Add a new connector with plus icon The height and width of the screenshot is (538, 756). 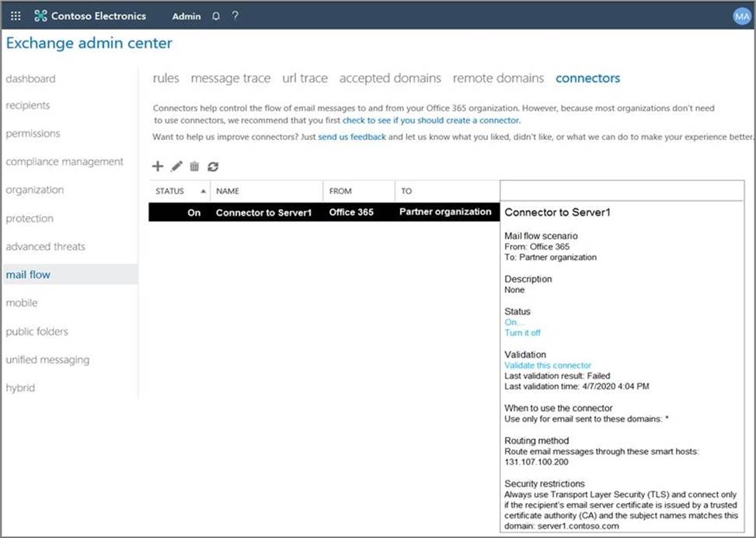[x=158, y=166]
